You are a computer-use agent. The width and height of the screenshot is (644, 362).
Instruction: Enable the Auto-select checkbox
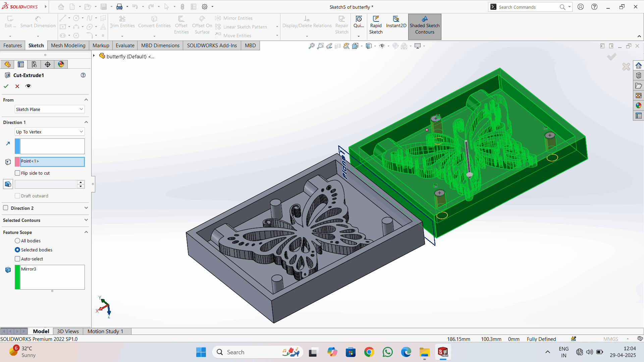[x=17, y=259]
